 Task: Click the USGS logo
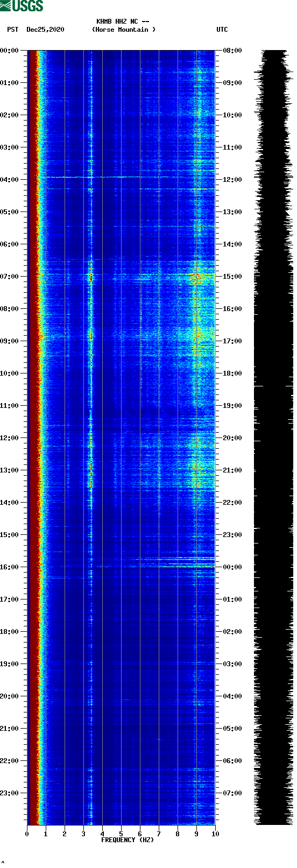pos(22,6)
